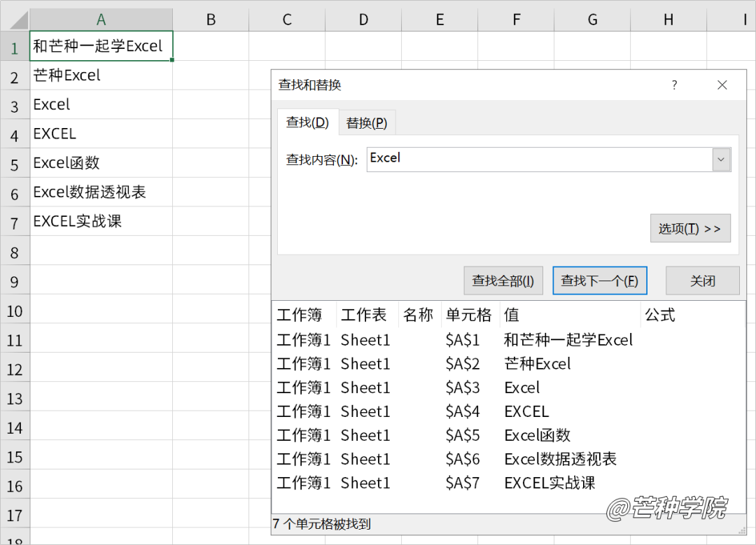Screen dimensions: 756x545
Task: Switch to the 替换(P) tab
Action: click(367, 123)
